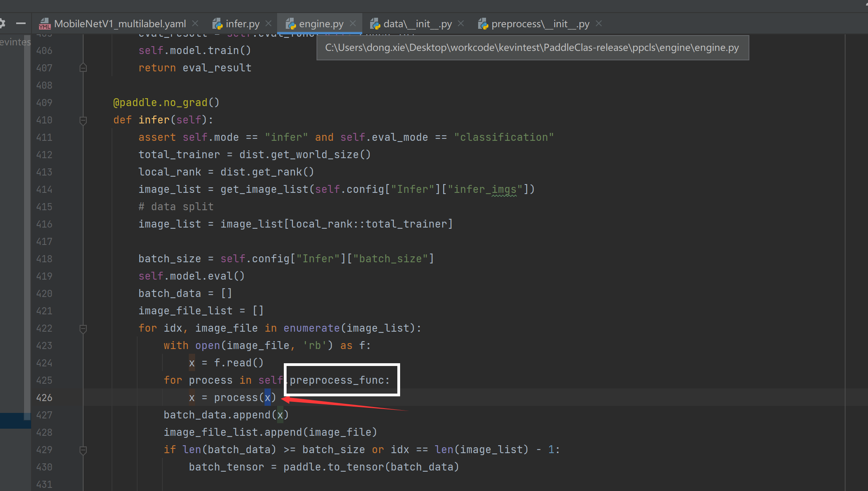
Task: Click 'dist.get_world_size()' on line 412
Action: 305,155
